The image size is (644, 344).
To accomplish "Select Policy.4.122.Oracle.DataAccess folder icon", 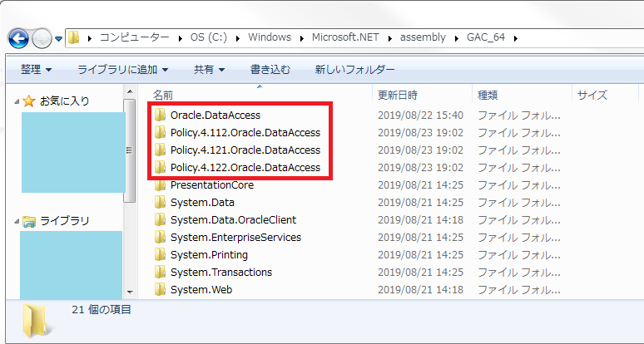I will (x=160, y=168).
